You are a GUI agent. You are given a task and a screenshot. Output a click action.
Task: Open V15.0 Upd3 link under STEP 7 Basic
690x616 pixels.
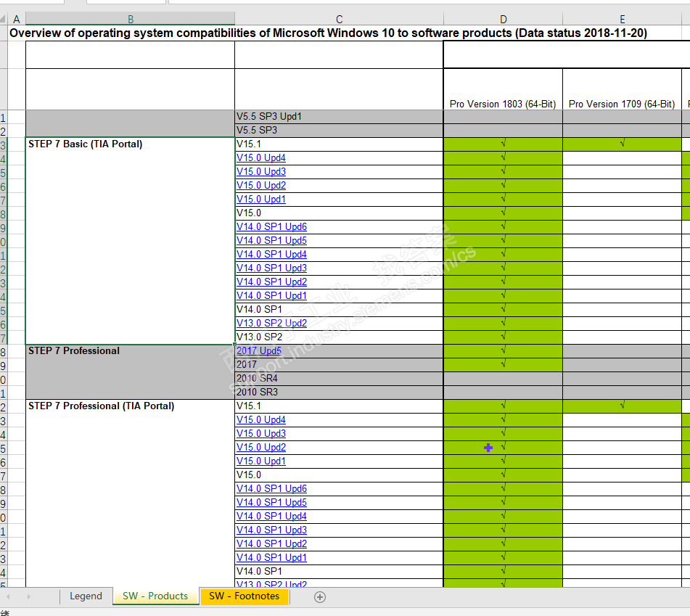261,172
